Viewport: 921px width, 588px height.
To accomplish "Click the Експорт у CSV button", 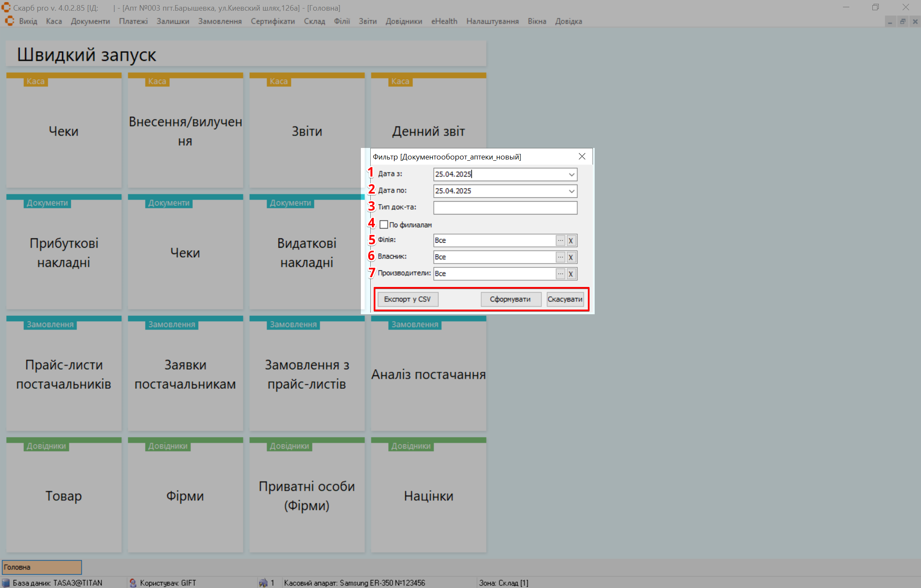I will (x=407, y=299).
